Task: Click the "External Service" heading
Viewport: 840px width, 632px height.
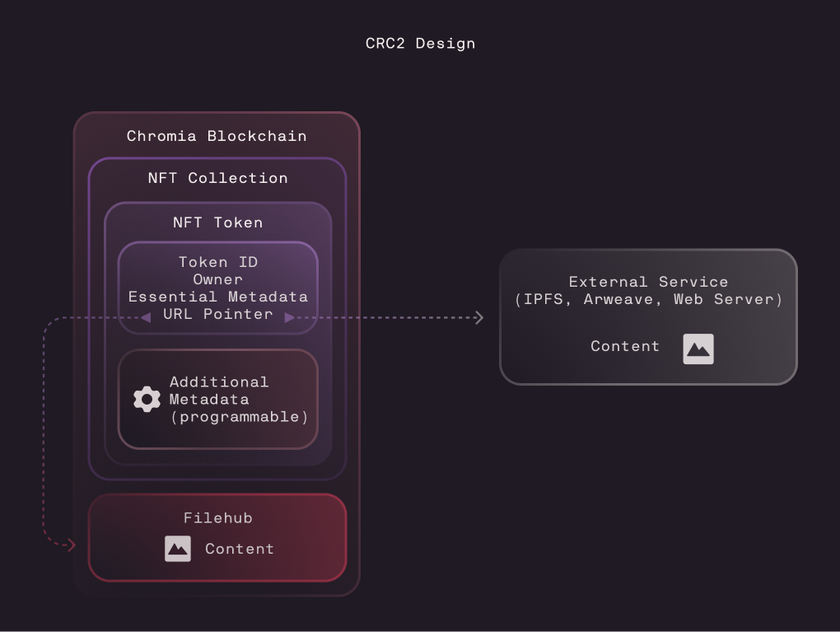Action: pos(648,282)
